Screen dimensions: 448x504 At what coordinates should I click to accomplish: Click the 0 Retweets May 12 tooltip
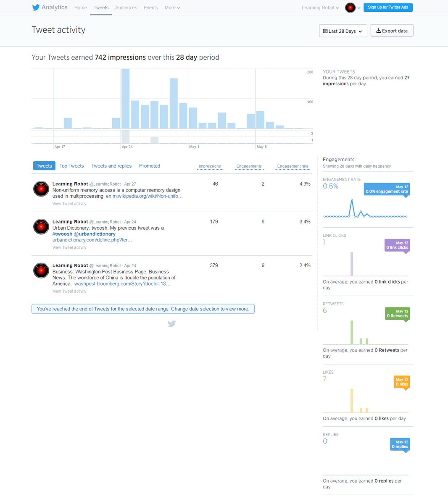397,314
